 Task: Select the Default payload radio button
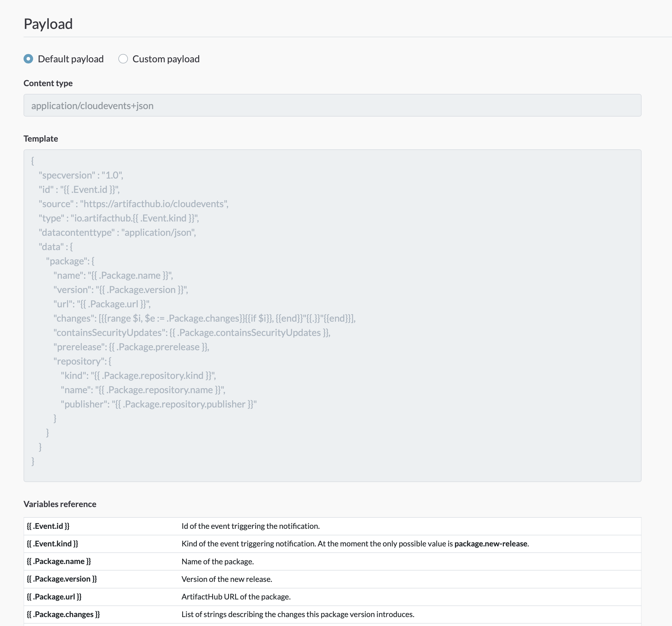coord(28,59)
